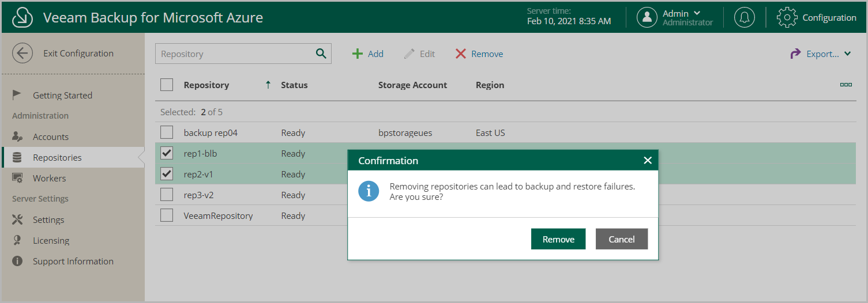Check the VeeamRepository checkbox
The width and height of the screenshot is (868, 303).
[167, 215]
